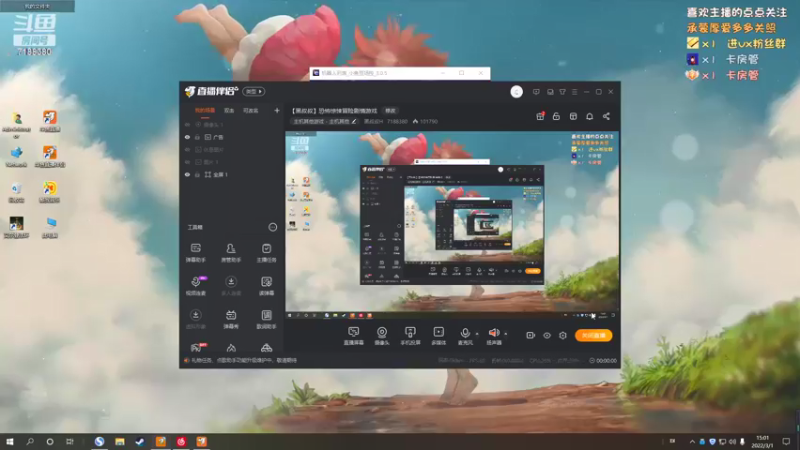Expand the microphone dropdown arrow
This screenshot has width=800, height=450.
tap(477, 334)
